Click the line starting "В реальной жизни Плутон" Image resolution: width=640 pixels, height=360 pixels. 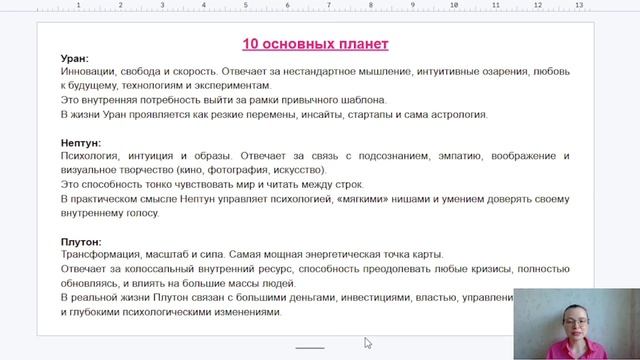287,298
